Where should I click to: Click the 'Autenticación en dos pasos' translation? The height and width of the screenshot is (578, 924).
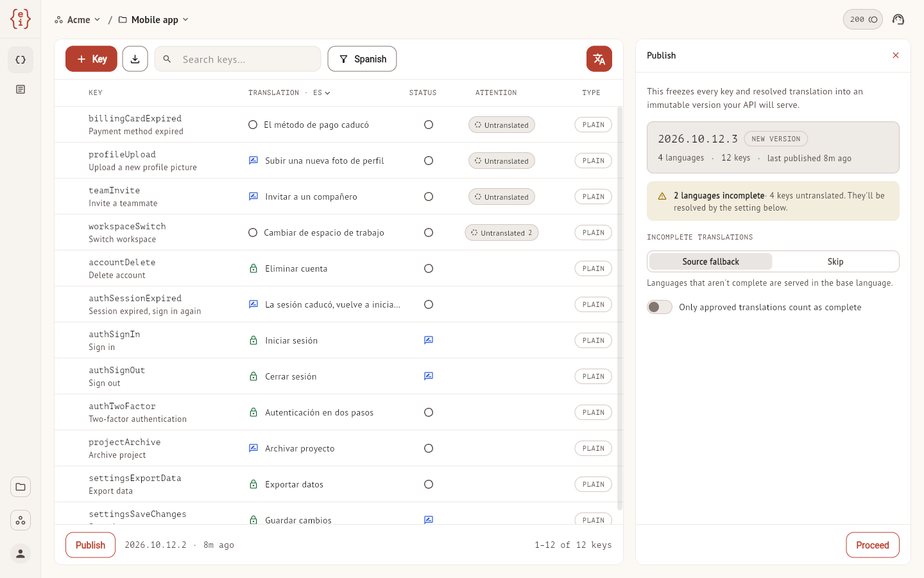point(320,412)
